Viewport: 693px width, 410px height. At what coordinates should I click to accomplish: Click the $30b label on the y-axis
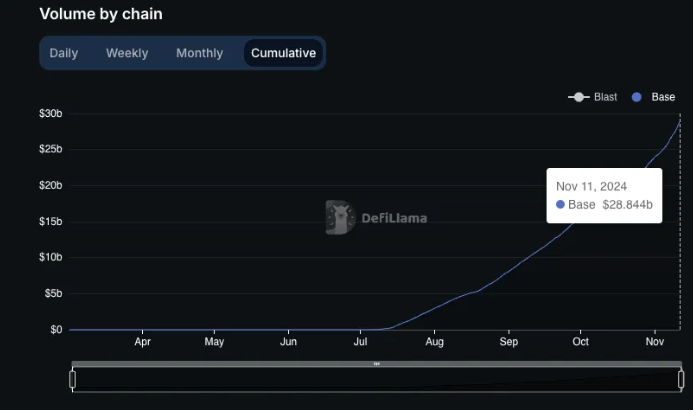coord(50,113)
